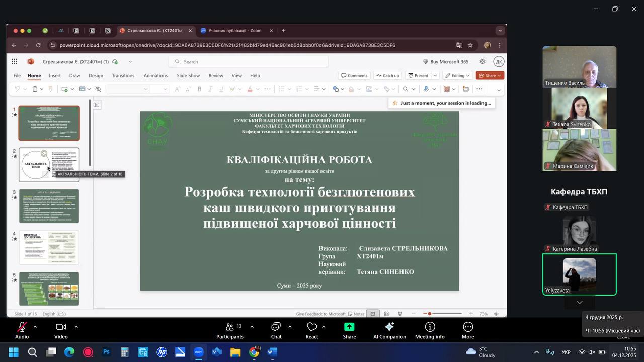Click the hide slide icon in ribbon
Screen dimensions: 644x362
coord(98,89)
